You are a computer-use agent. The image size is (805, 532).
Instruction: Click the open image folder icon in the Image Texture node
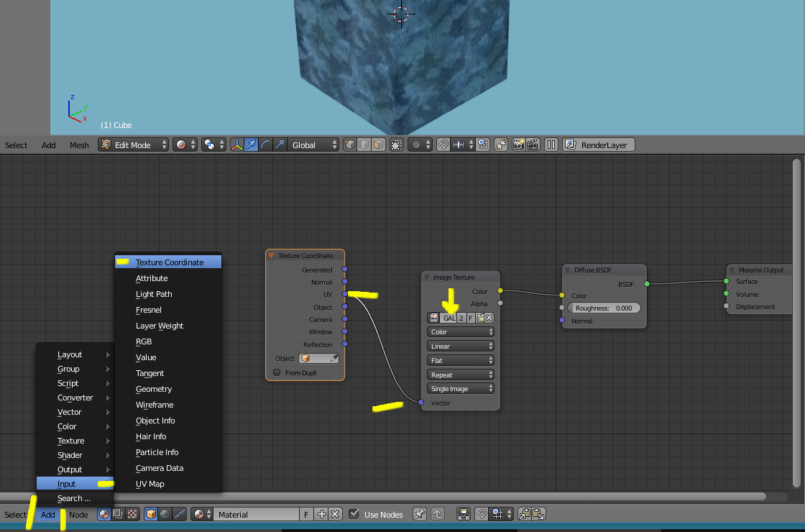[x=479, y=318]
